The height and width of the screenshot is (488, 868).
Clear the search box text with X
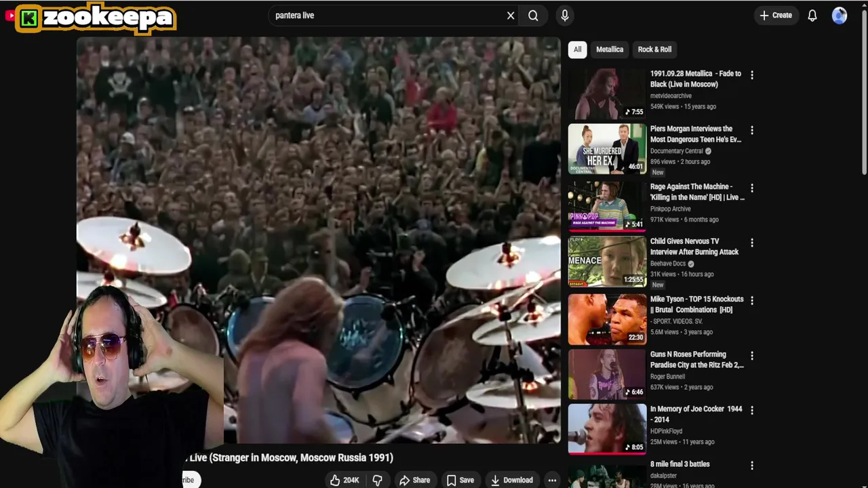[511, 16]
